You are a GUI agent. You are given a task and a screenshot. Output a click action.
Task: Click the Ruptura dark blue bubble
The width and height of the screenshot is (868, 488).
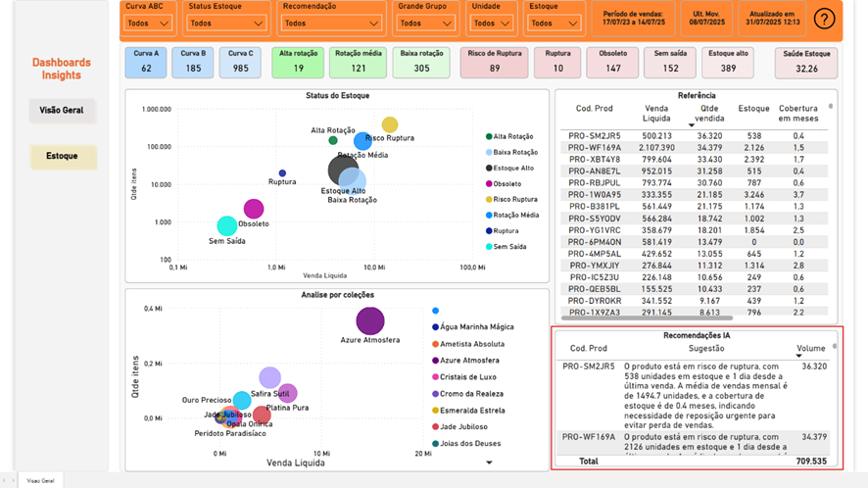pos(282,173)
